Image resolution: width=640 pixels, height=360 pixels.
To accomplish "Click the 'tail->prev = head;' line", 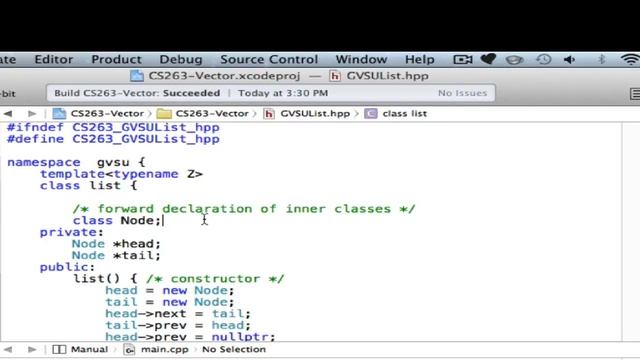I will pyautogui.click(x=178, y=325).
